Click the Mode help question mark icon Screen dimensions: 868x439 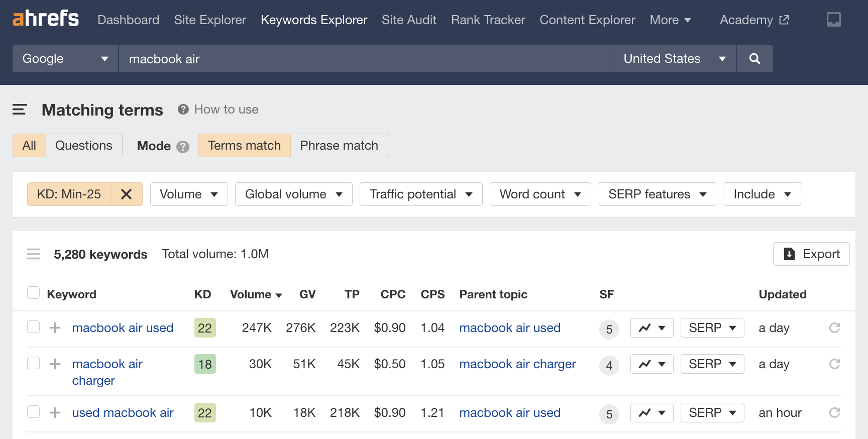183,147
